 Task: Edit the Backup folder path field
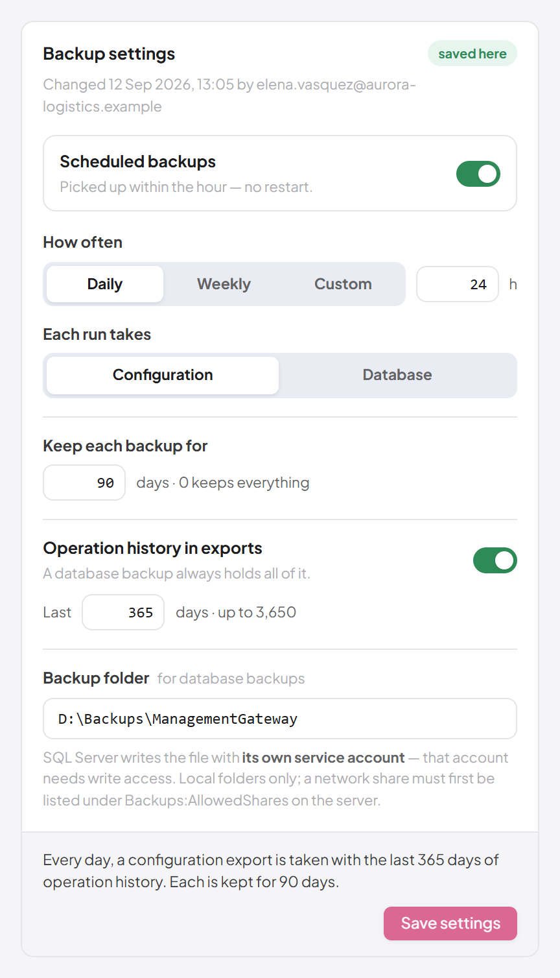coord(280,719)
